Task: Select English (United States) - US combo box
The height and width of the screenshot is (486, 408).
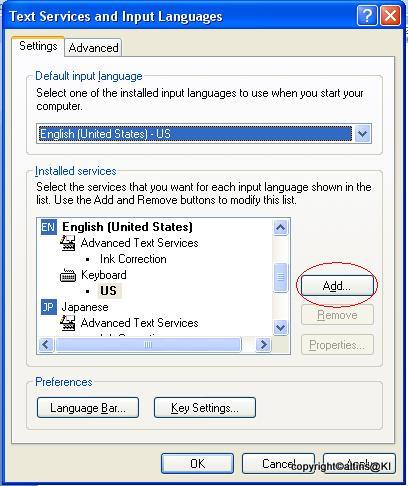Action: click(204, 134)
